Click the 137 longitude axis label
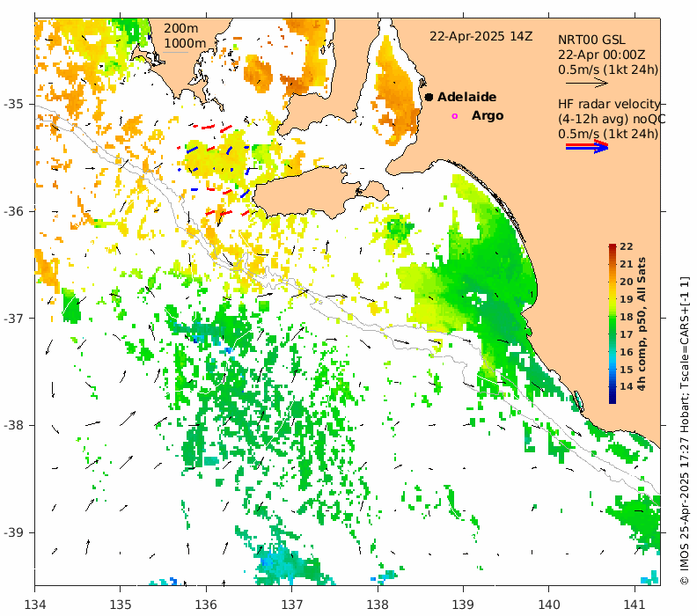Viewport: 697px width, 616px height. (x=292, y=605)
